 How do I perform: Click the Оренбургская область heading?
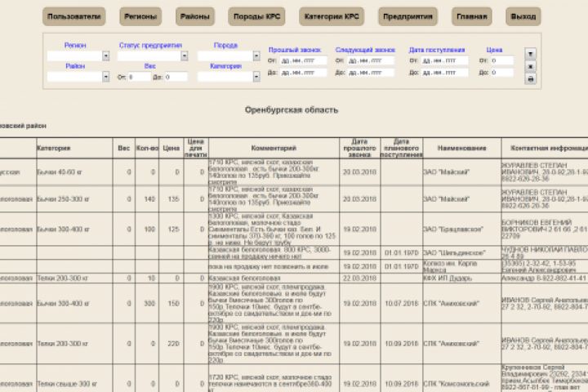click(x=292, y=110)
